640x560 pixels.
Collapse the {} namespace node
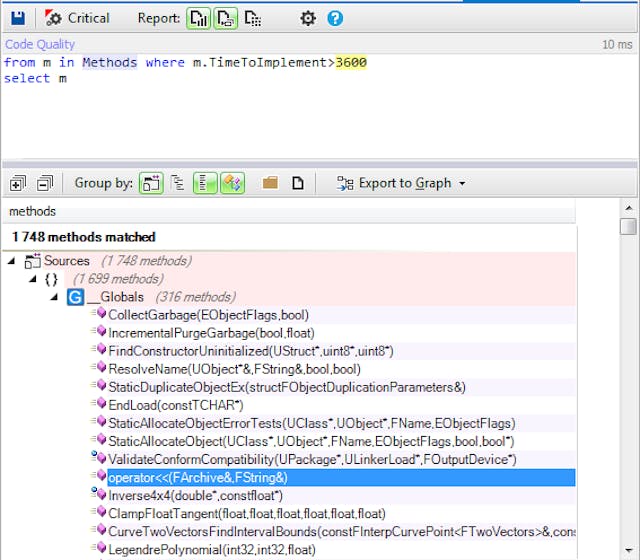33,279
